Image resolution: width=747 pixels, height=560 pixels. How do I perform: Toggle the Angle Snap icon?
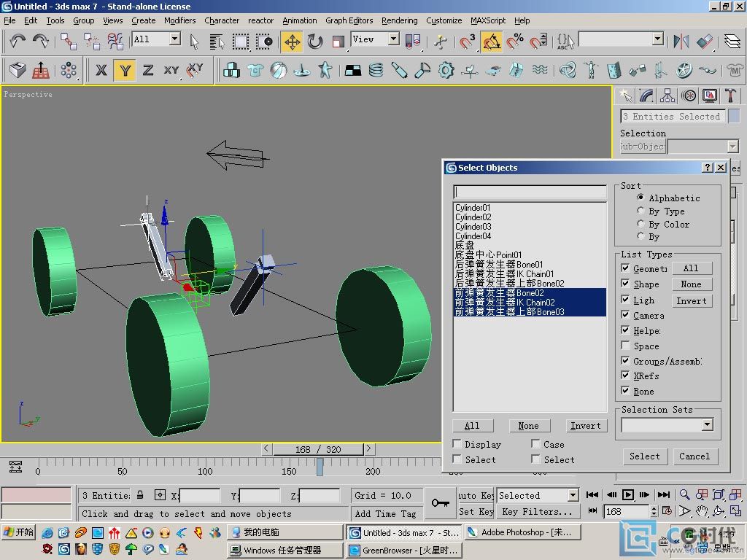[x=492, y=42]
